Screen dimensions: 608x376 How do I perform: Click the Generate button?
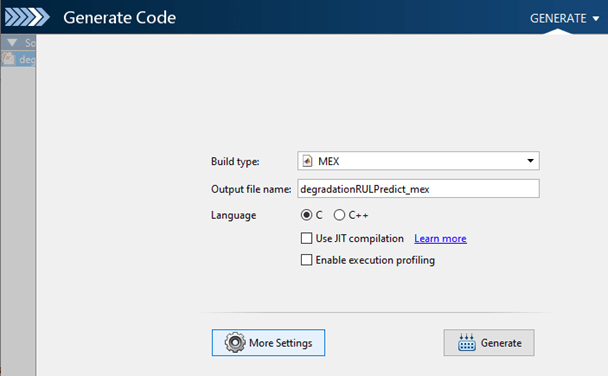tap(489, 343)
